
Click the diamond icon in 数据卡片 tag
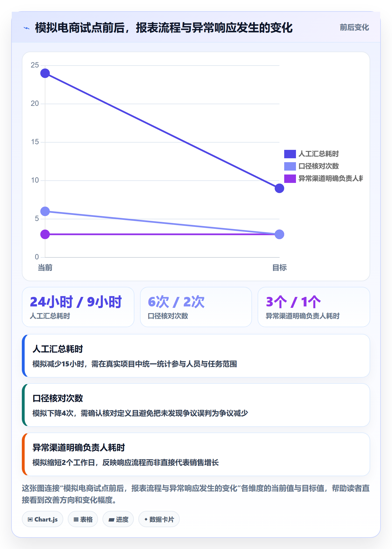(x=146, y=519)
